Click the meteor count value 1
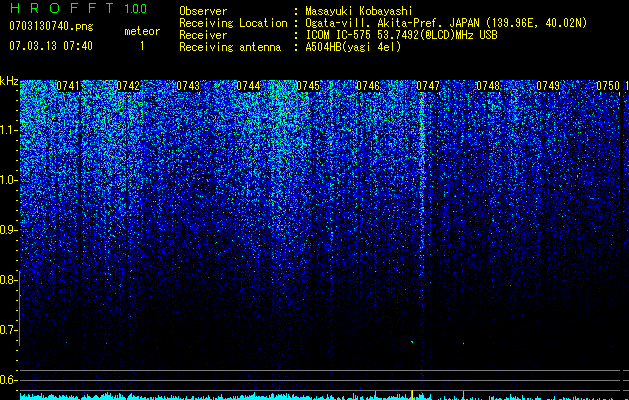This screenshot has height=400, width=629. (x=142, y=46)
